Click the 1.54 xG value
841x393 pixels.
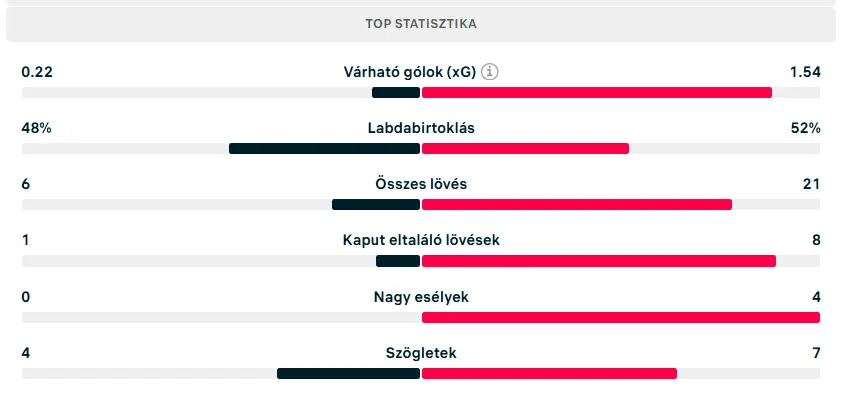[805, 72]
